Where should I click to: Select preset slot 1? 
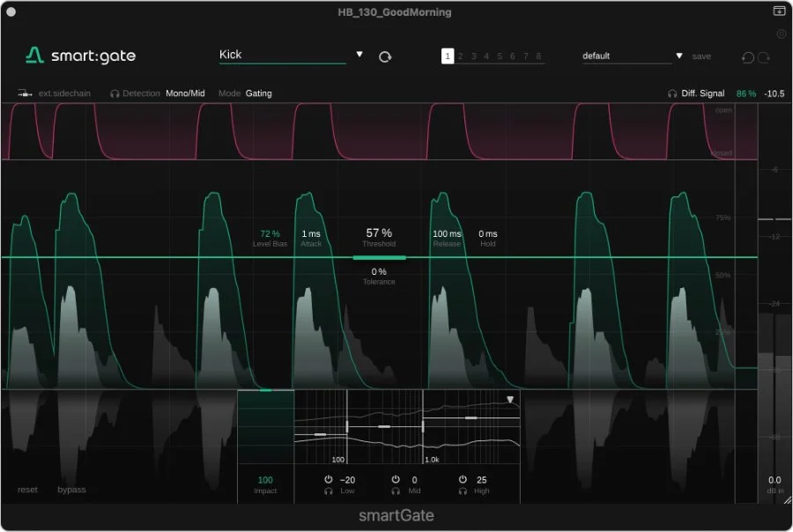[x=448, y=55]
